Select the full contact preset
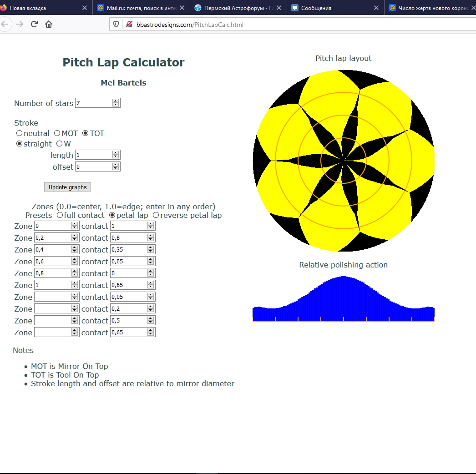The height and width of the screenshot is (474, 476). point(60,215)
